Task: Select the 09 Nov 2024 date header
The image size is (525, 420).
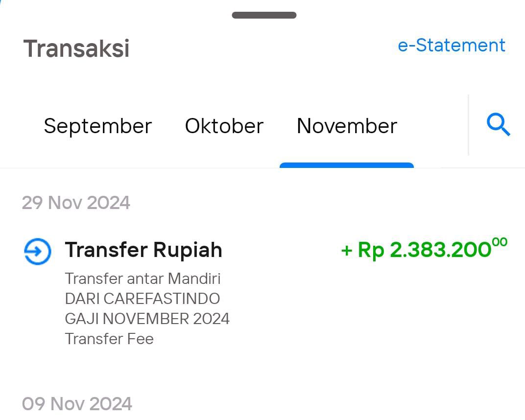Action: (77, 404)
